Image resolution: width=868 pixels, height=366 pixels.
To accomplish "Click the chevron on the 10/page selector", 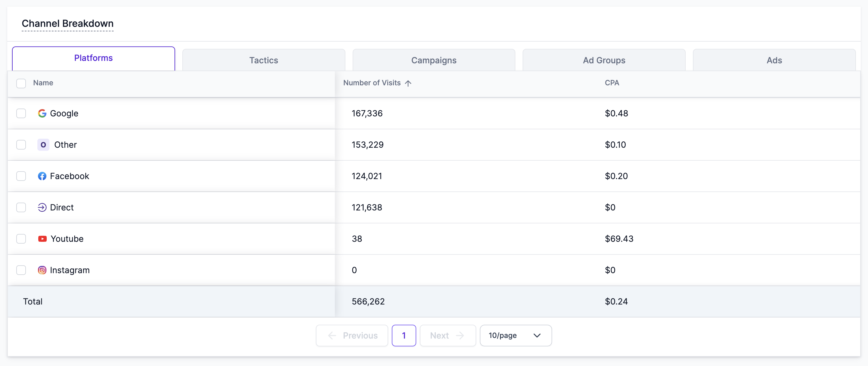I will 537,335.
